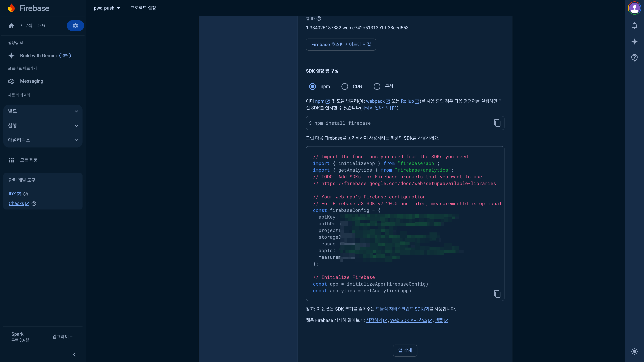Screen dimensions: 644x362
Task: Select the npm radio option
Action: [312, 86]
